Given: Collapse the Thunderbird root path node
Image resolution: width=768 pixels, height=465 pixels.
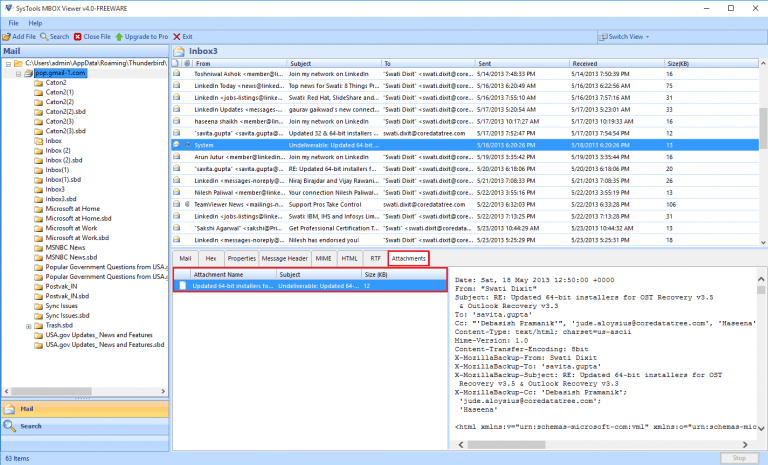Looking at the screenshot, I should coord(8,64).
